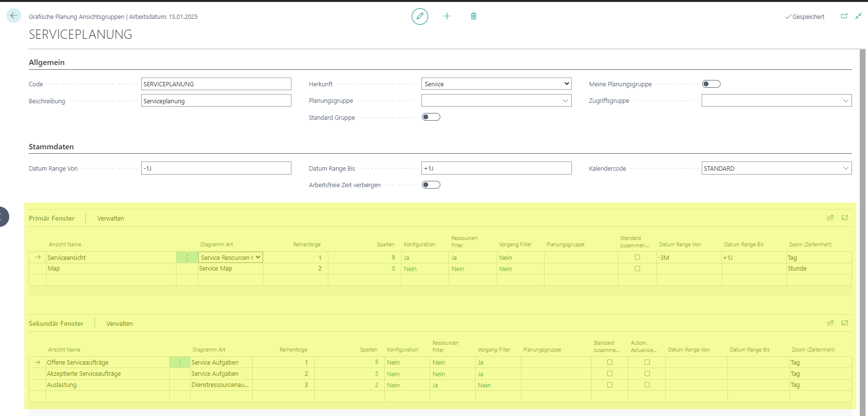The height and width of the screenshot is (416, 868).
Task: Click share icon in Primär Fenster
Action: [831, 218]
